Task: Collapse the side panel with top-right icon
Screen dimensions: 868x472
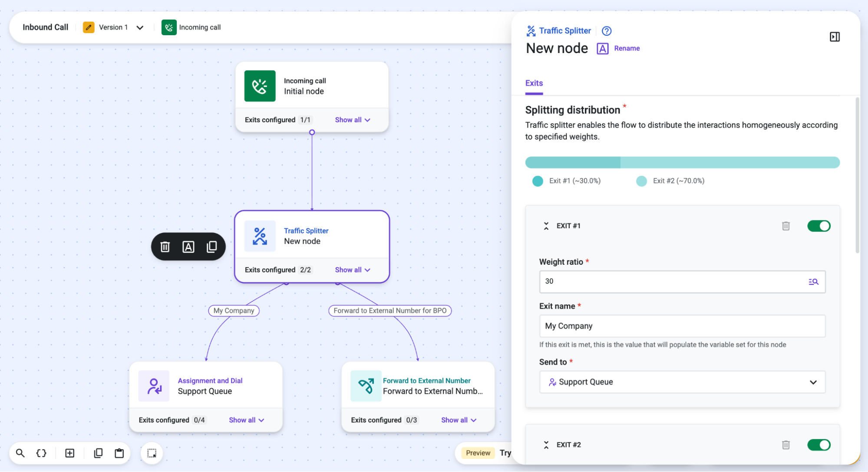Action: tap(835, 37)
